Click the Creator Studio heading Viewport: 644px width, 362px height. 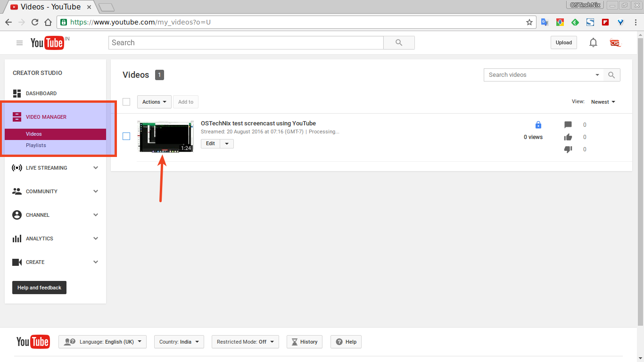(37, 73)
